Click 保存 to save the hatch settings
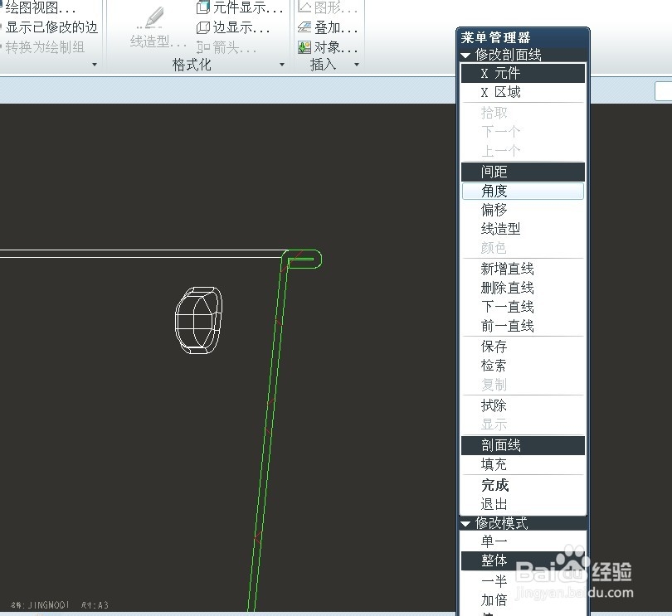 (493, 347)
